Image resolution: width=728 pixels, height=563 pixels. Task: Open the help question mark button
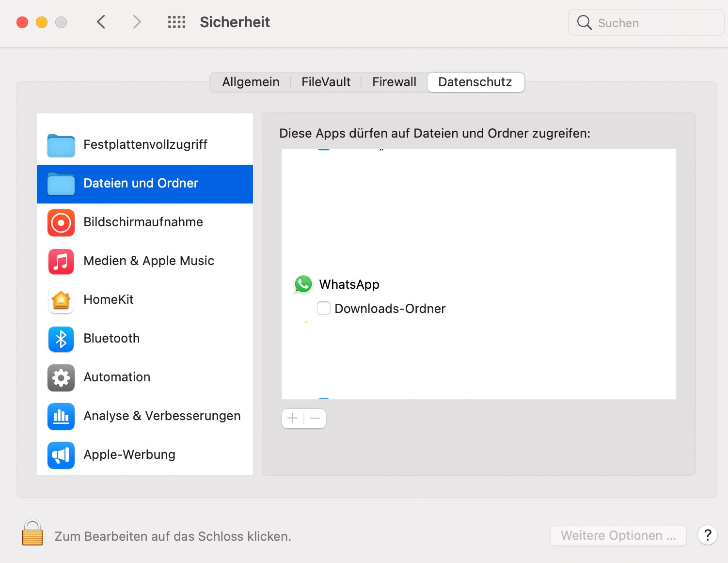click(x=707, y=535)
